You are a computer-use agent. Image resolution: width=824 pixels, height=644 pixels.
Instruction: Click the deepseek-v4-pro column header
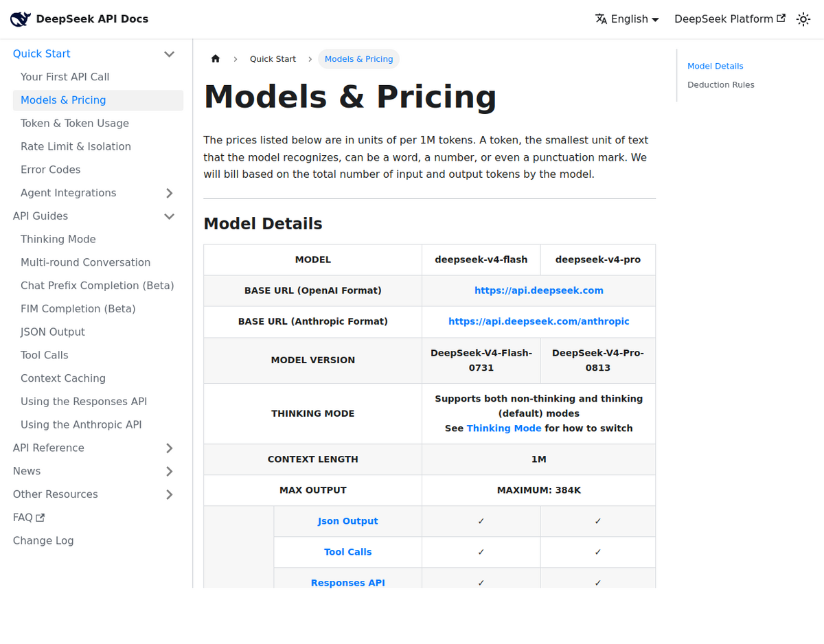click(598, 260)
